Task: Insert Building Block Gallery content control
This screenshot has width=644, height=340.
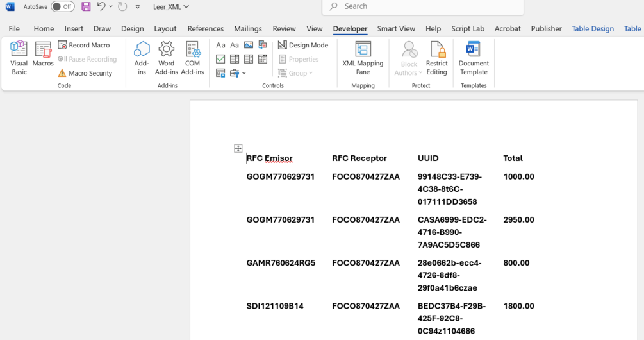Action: click(263, 45)
